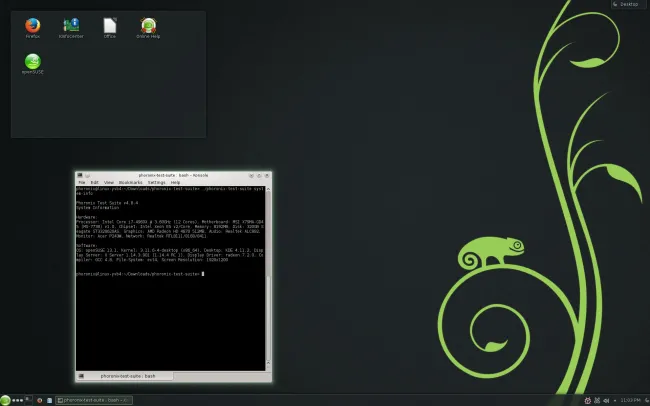Screen dimensions: 650x406
Task: Open Konsole File menu
Action: (82, 182)
